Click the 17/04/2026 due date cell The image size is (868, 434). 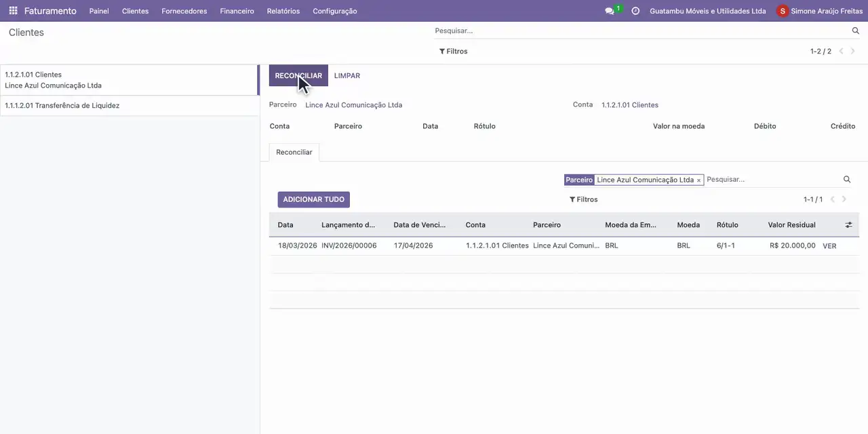point(413,245)
